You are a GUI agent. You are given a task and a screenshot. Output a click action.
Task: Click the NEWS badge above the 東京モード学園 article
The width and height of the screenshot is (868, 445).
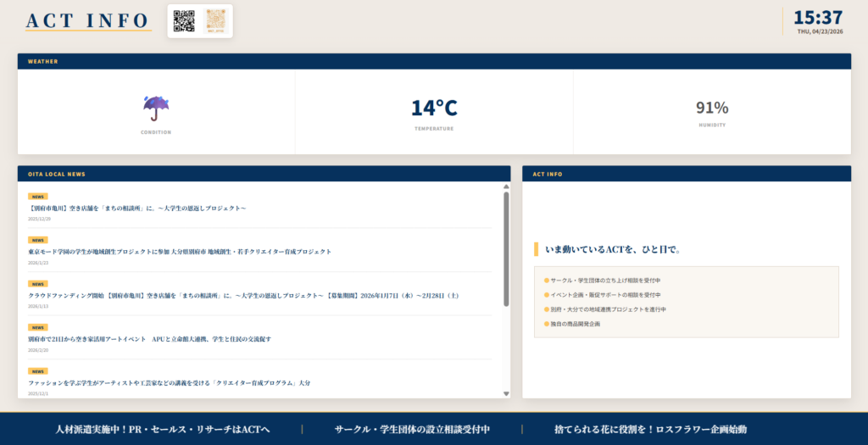[x=38, y=240]
